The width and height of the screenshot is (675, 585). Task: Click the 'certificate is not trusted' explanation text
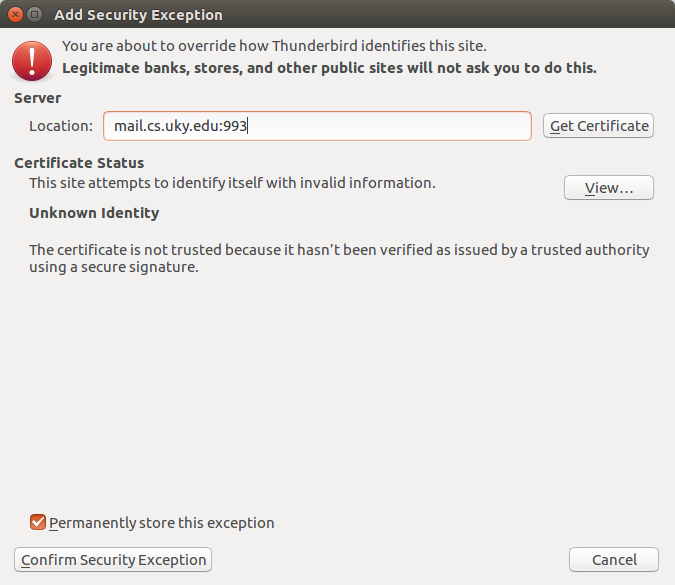(x=339, y=258)
